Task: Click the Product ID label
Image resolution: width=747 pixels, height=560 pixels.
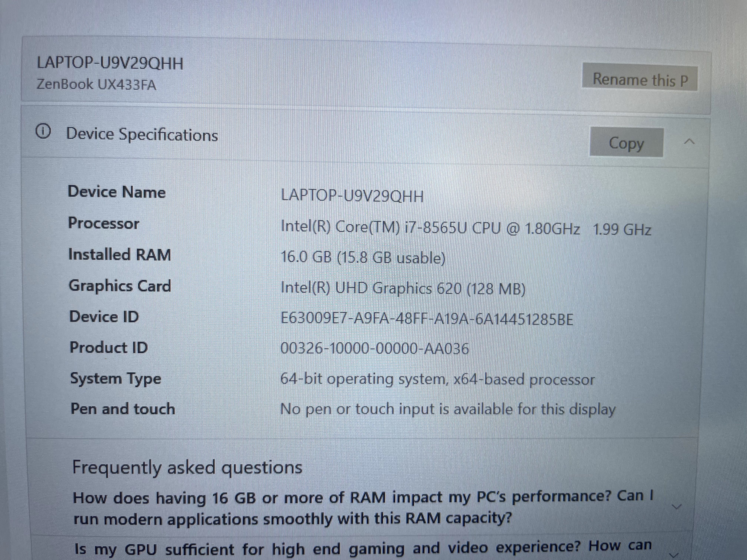Action: pyautogui.click(x=109, y=347)
